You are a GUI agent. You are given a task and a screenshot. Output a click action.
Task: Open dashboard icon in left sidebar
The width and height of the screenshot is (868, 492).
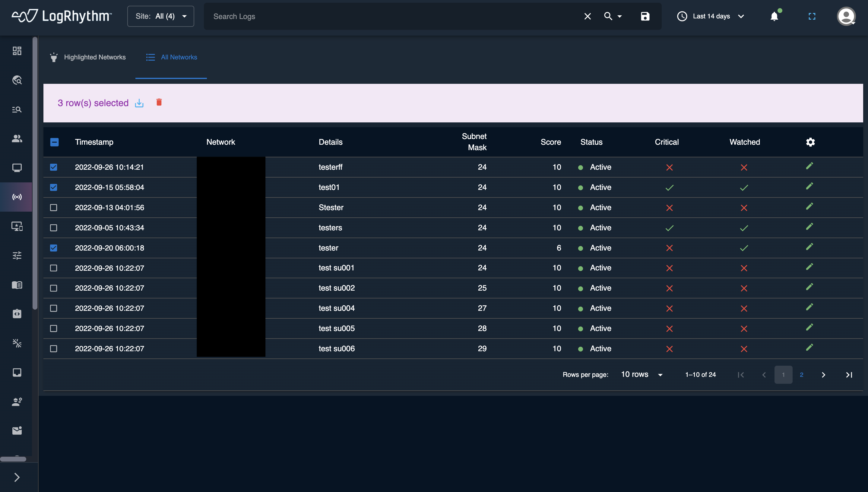coord(17,51)
